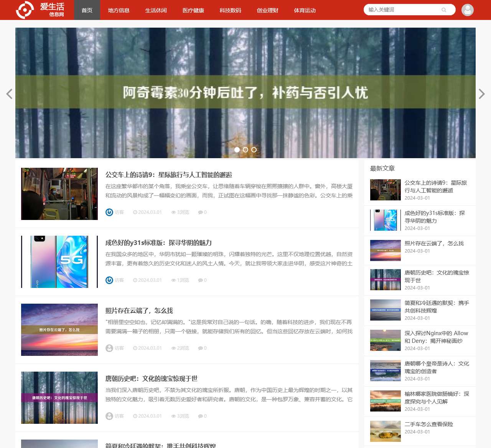Open article 成色好的y31s标准版 title in main list

(x=158, y=243)
